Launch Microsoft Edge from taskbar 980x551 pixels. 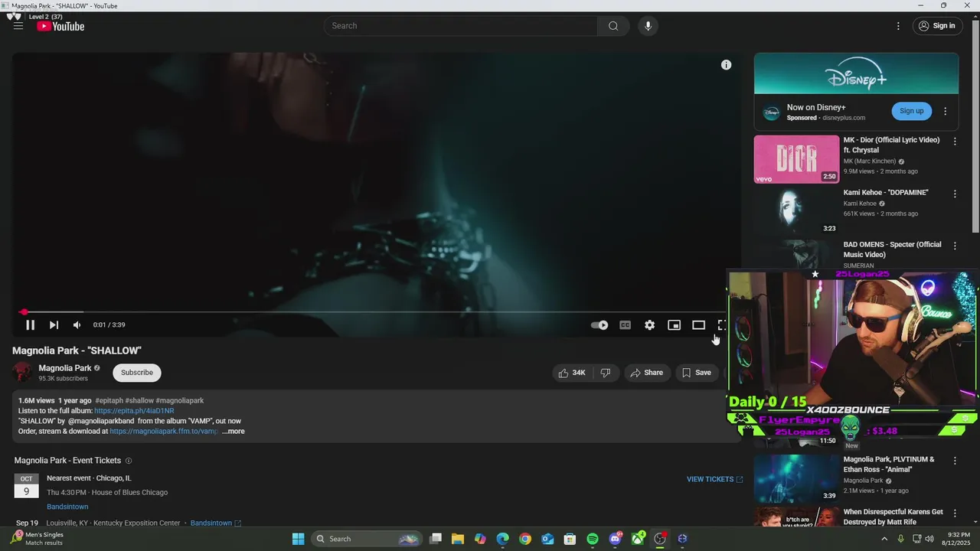[x=502, y=539]
